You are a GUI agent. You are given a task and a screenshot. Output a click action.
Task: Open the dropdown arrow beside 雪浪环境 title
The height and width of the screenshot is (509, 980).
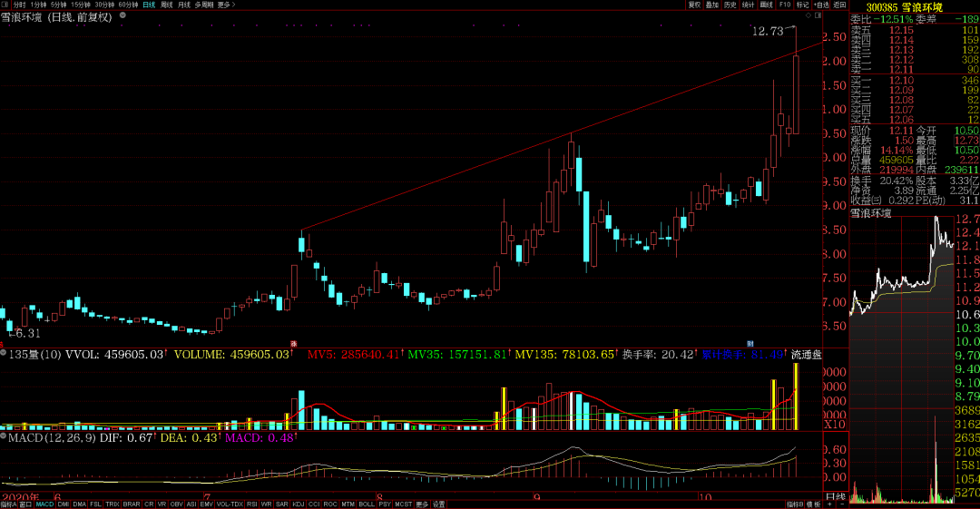point(122,15)
